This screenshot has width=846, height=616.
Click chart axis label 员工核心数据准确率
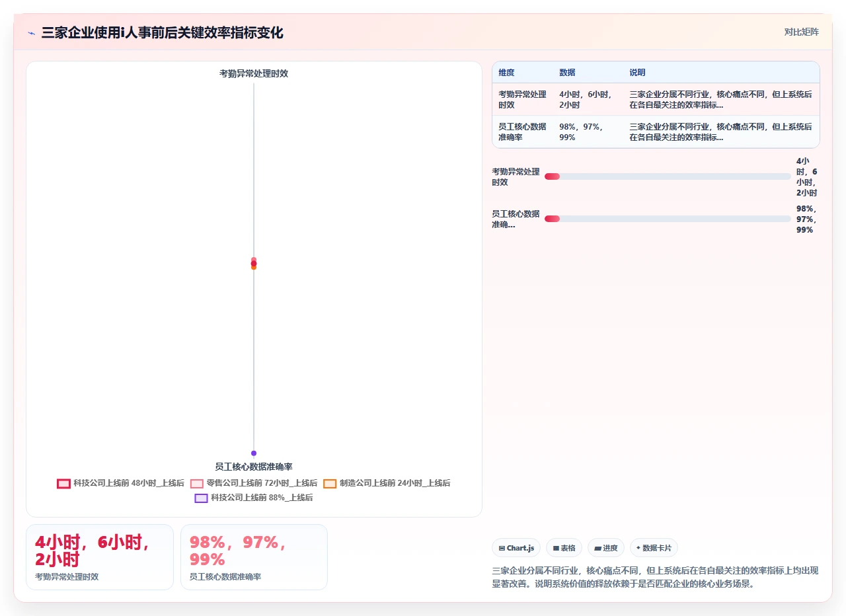pyautogui.click(x=254, y=467)
